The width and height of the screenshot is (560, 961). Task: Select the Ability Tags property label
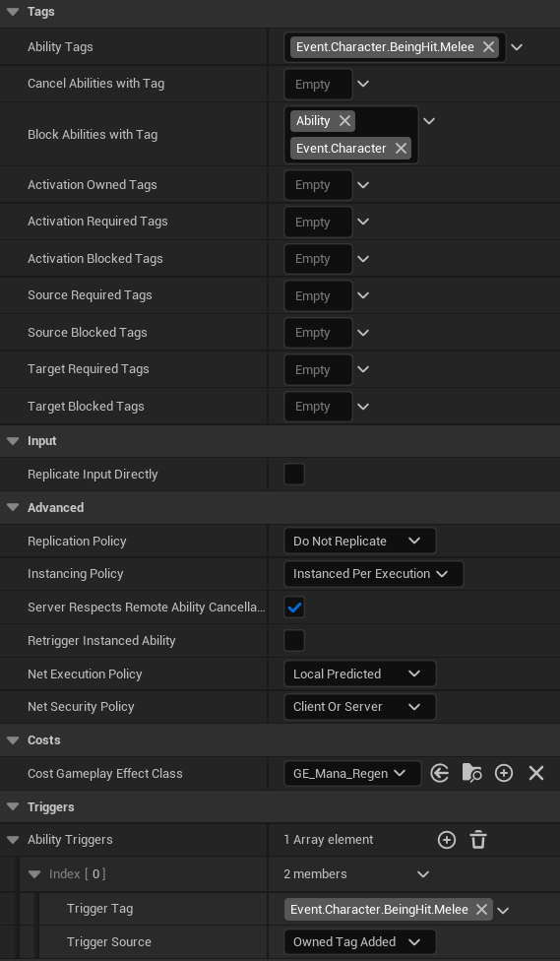click(x=60, y=47)
